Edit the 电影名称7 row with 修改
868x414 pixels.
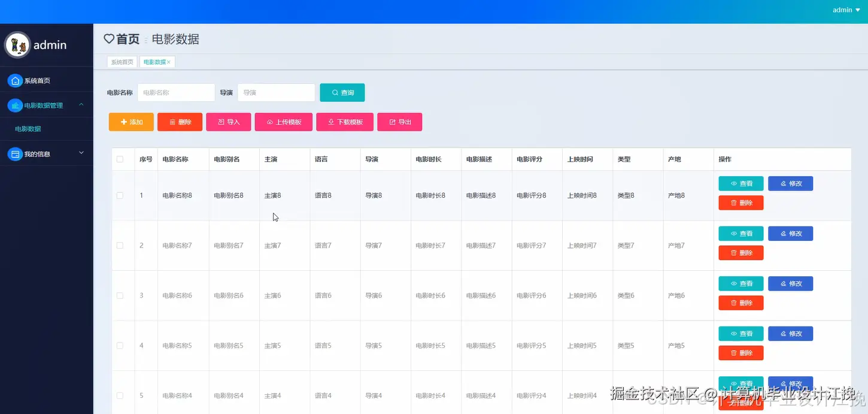pyautogui.click(x=790, y=234)
